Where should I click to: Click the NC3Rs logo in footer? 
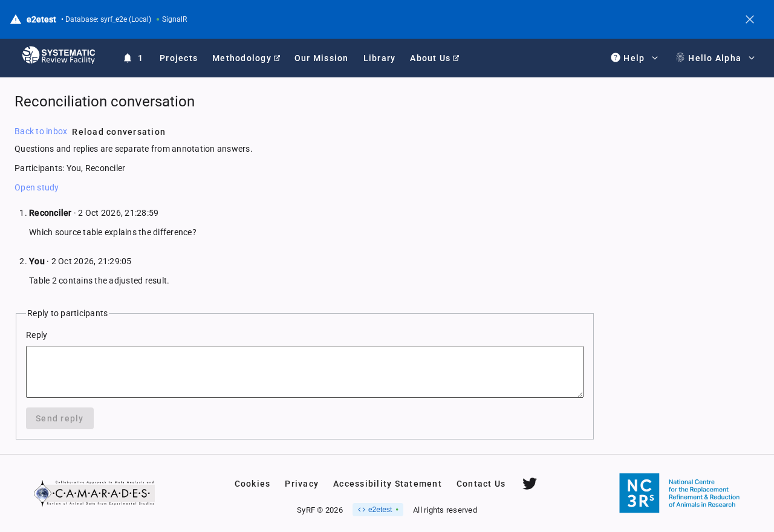click(680, 493)
